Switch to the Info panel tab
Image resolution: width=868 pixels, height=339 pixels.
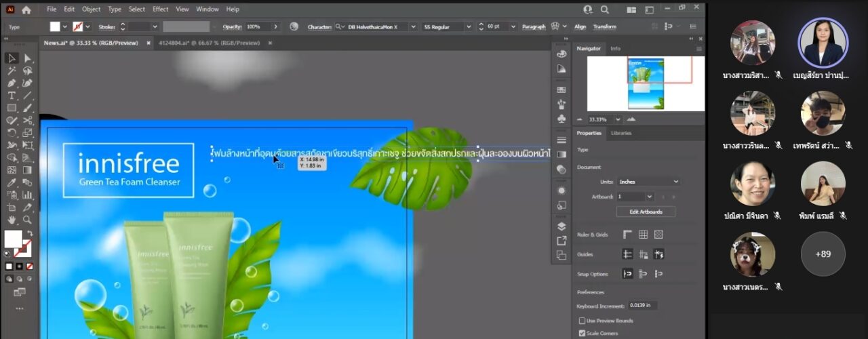[615, 49]
